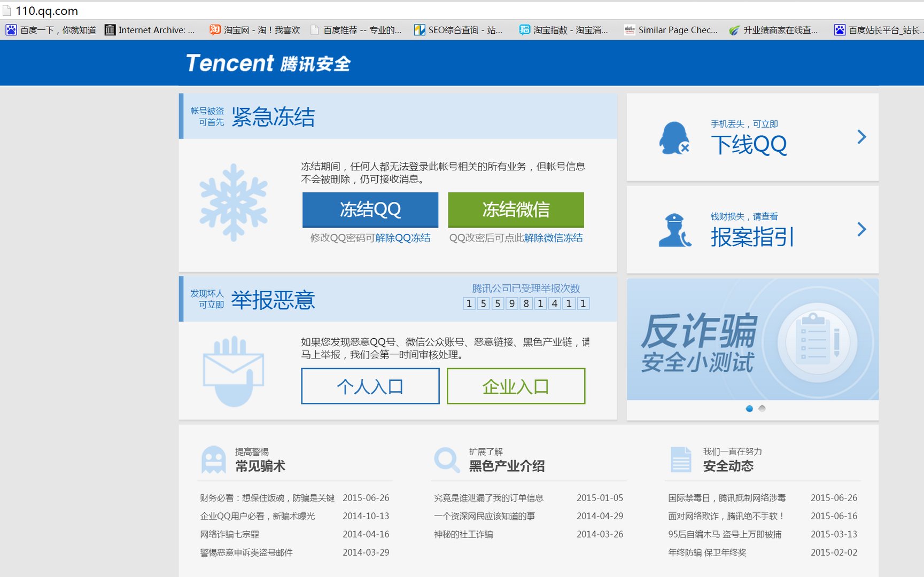Toggle the Internet Archive bookmark favicon
Viewport: 924px width, 577px height.
point(111,30)
